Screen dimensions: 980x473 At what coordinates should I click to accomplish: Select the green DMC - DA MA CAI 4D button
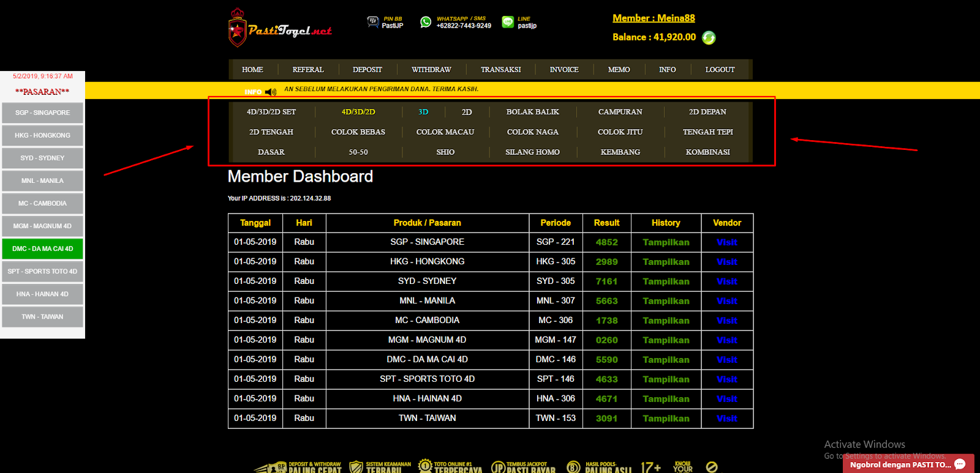tap(42, 248)
